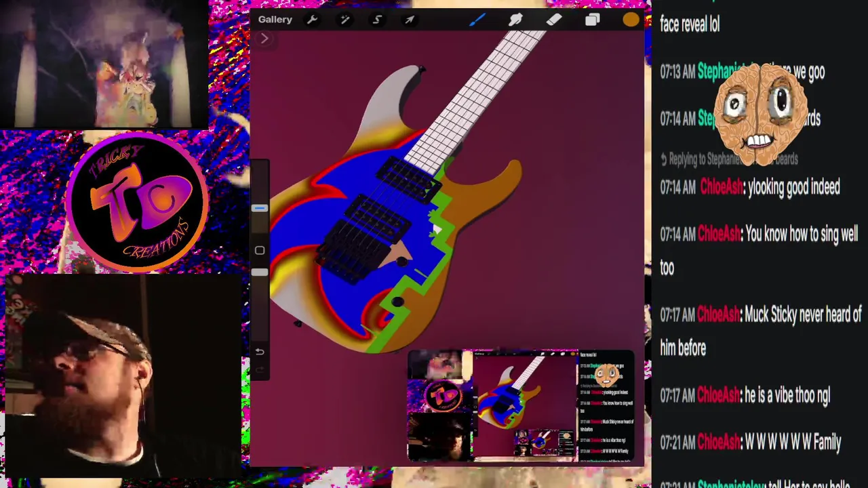Screen dimensions: 868x488
Task: Select the Smudge finger tool
Action: pos(515,20)
